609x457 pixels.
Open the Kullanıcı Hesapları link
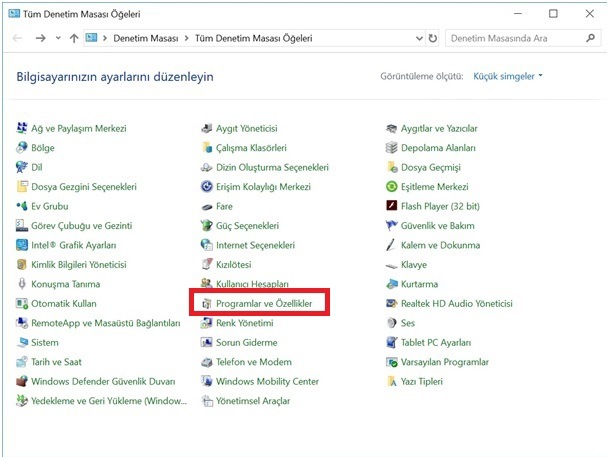click(x=252, y=284)
